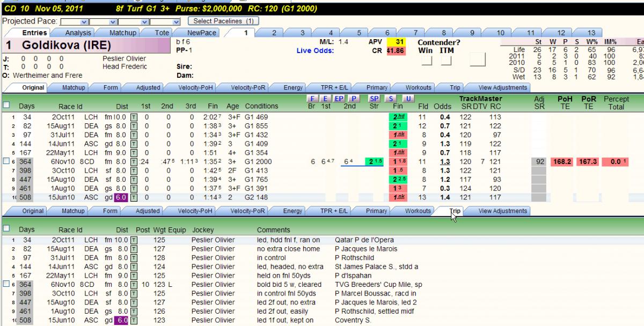Image resolution: width=644 pixels, height=326 pixels.
Task: Click the red CR value 41.86
Action: coord(396,50)
